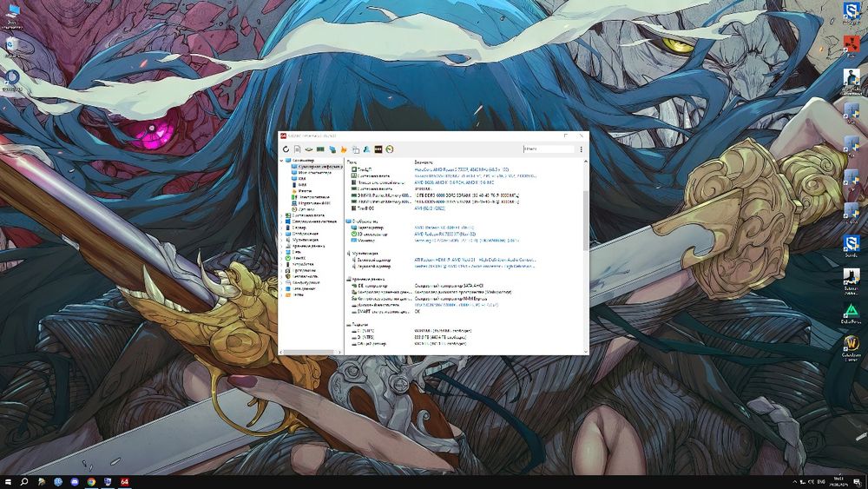Select Электропитание in the tree

pyautogui.click(x=314, y=197)
